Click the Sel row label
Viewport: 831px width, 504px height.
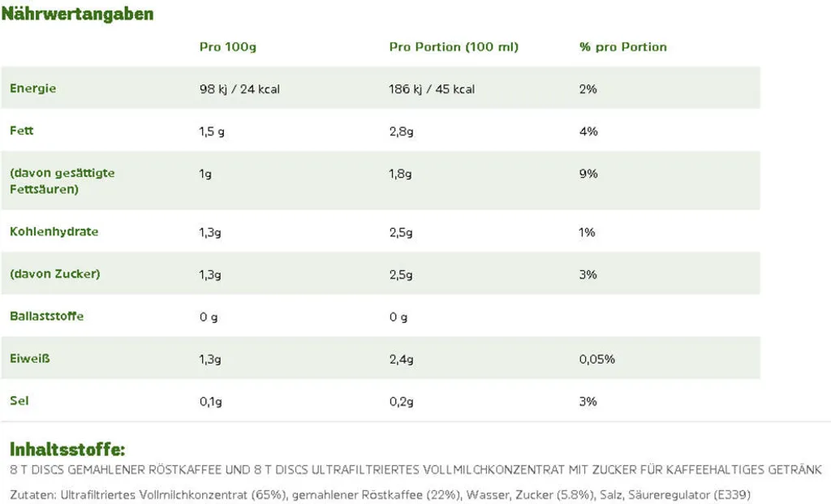(19, 401)
